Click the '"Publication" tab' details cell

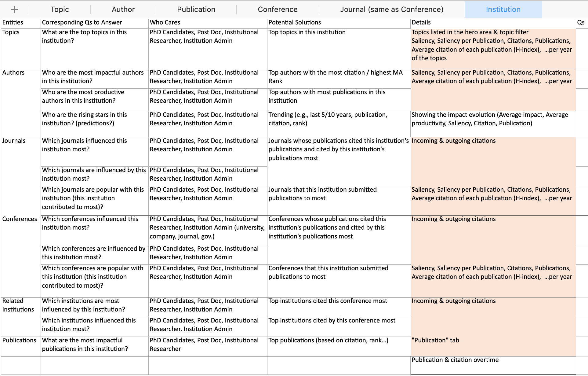493,346
